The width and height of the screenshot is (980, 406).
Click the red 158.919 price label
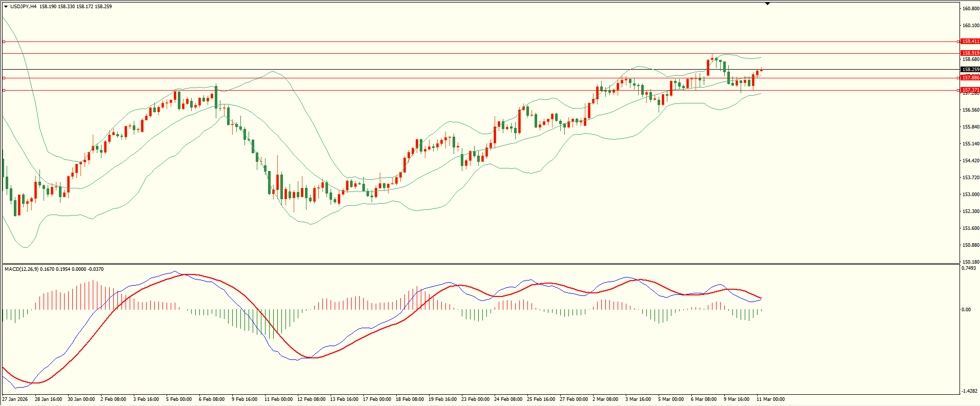click(970, 53)
